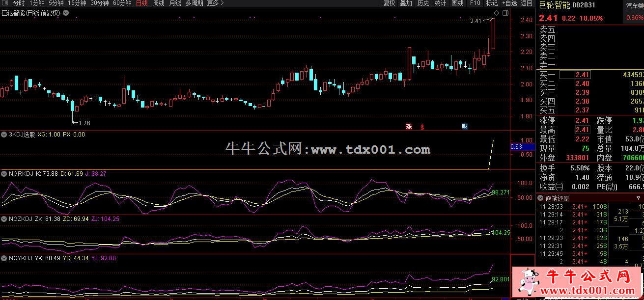Click the NGRKDJ J: 98.27 value

[x=96, y=174]
